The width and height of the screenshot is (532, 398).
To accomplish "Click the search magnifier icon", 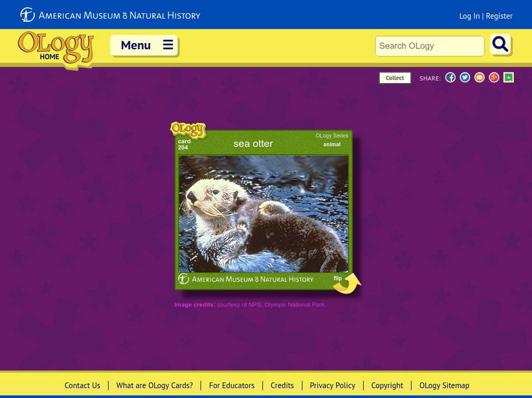I will click(499, 46).
